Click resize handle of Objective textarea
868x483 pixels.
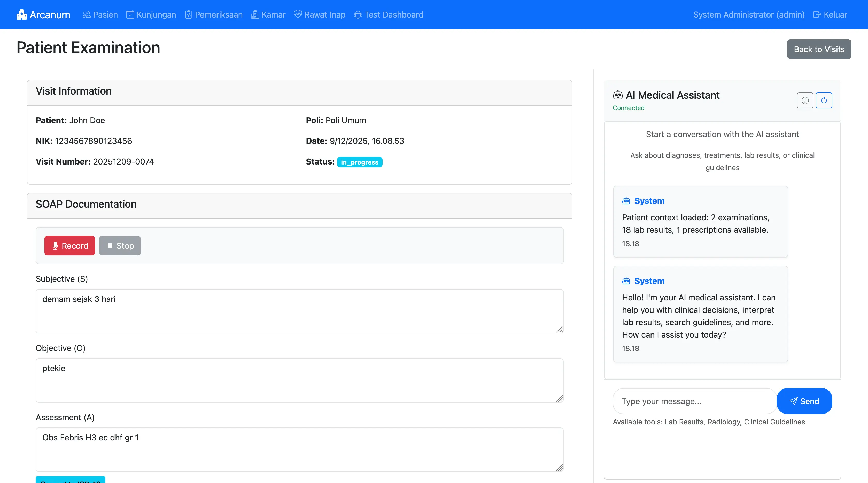pyautogui.click(x=559, y=399)
